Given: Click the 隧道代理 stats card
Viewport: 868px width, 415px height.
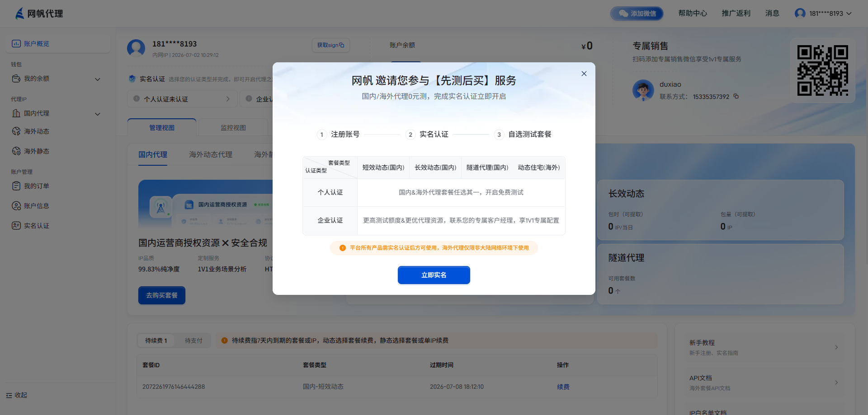Looking at the screenshot, I should (721, 274).
